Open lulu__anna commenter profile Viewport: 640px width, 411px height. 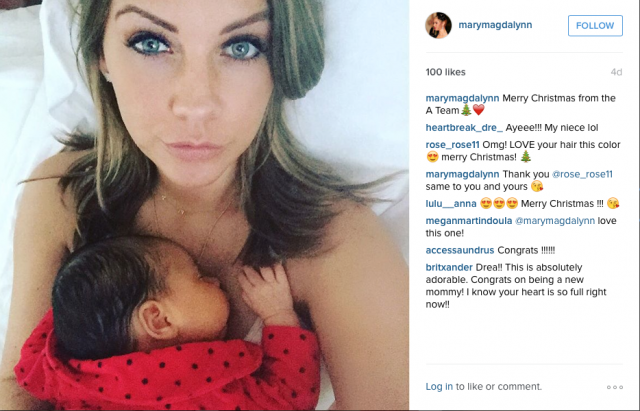click(451, 204)
